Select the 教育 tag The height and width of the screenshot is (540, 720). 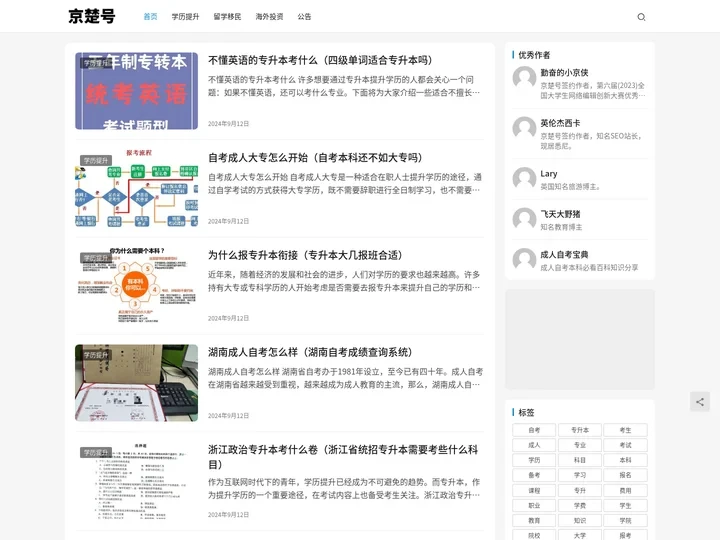pyautogui.click(x=534, y=521)
